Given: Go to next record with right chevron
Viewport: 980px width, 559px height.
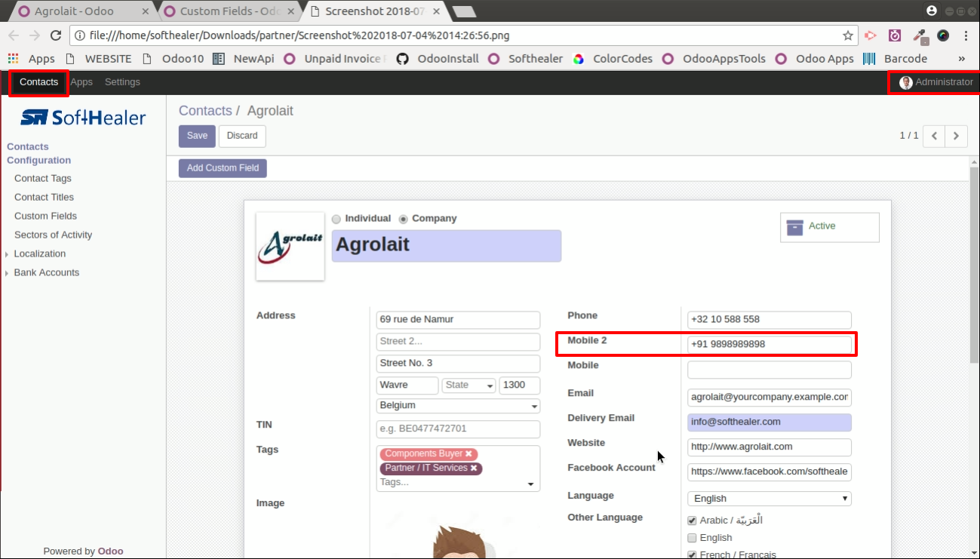Looking at the screenshot, I should (957, 136).
